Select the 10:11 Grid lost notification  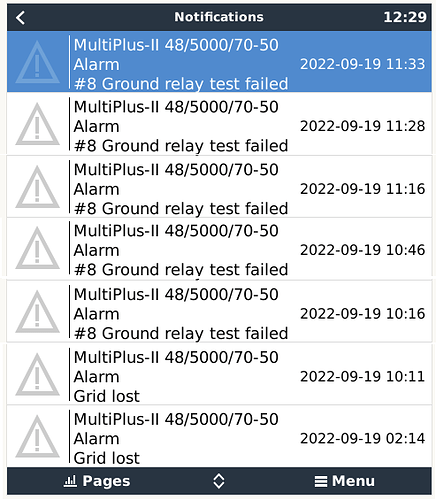pyautogui.click(x=219, y=374)
